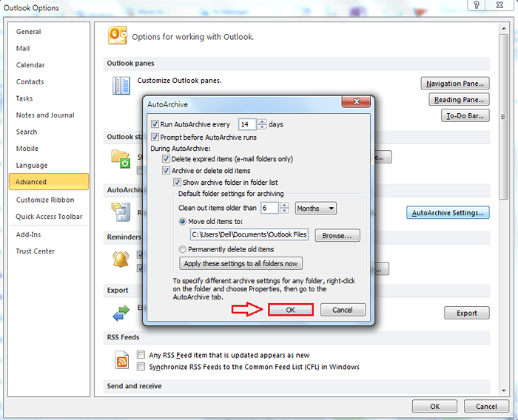
Task: Decrease the AutoArchive days value
Action: tap(262, 127)
